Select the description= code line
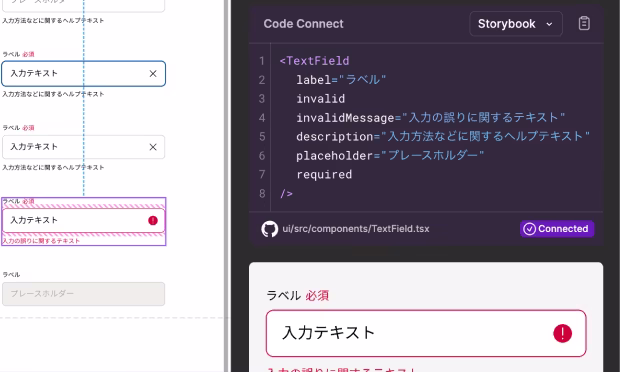The height and width of the screenshot is (372, 620). 443,136
